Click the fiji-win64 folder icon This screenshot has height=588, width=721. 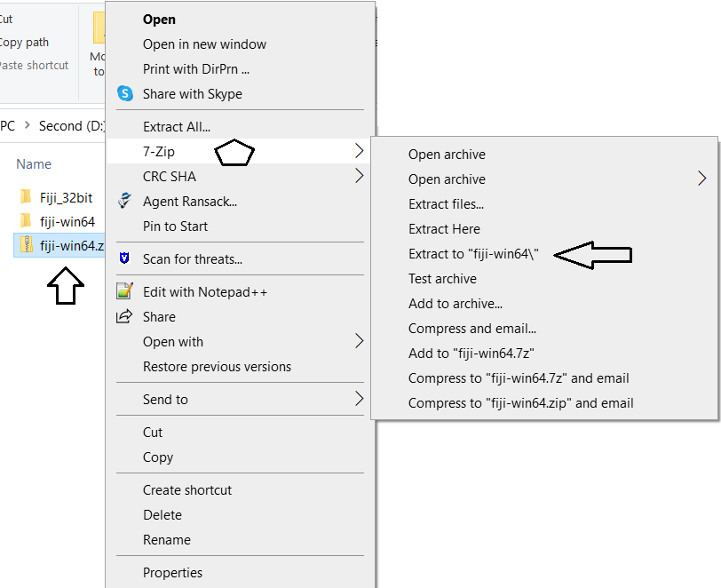(x=26, y=221)
